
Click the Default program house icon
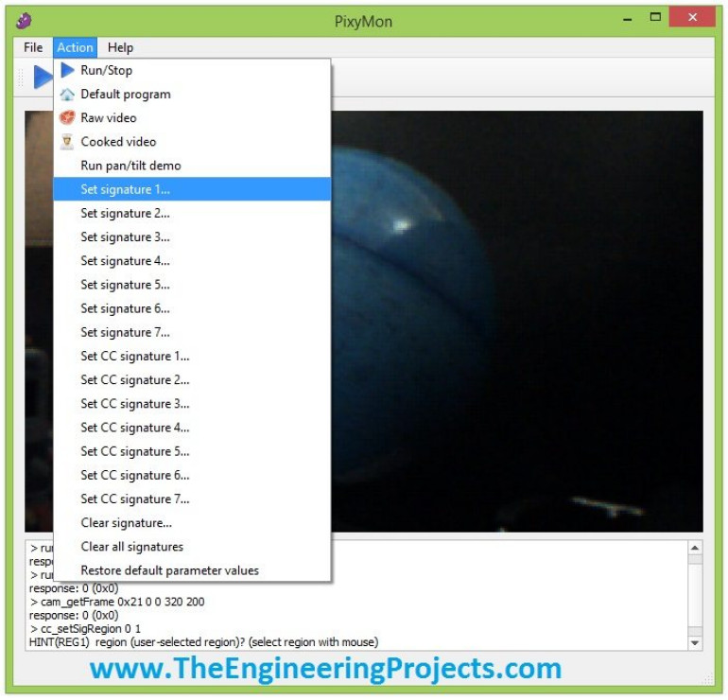[x=67, y=95]
